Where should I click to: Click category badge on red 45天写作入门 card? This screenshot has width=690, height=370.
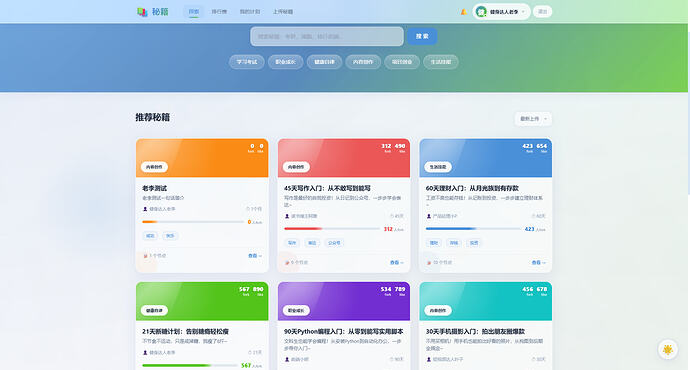click(x=296, y=167)
